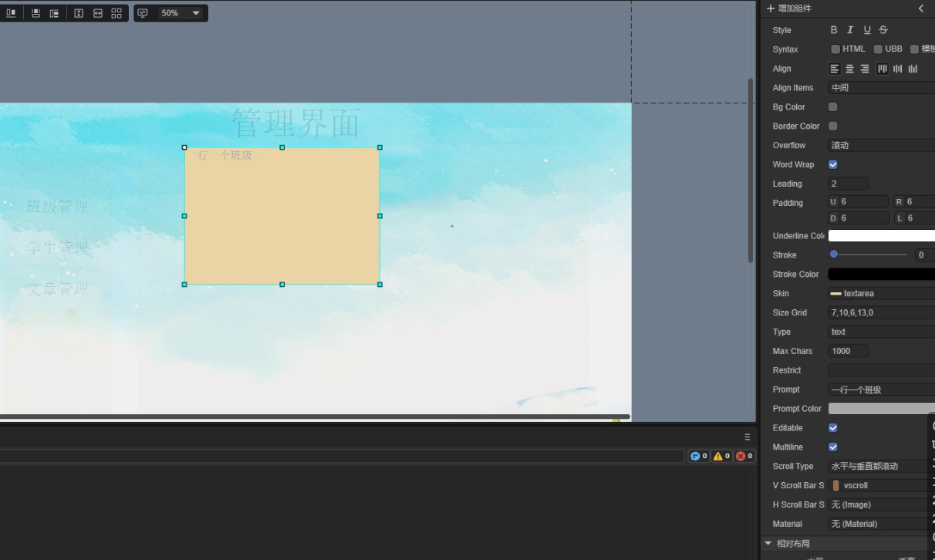Viewport: 935px width, 560px height.
Task: Toggle italic text style
Action: click(850, 30)
